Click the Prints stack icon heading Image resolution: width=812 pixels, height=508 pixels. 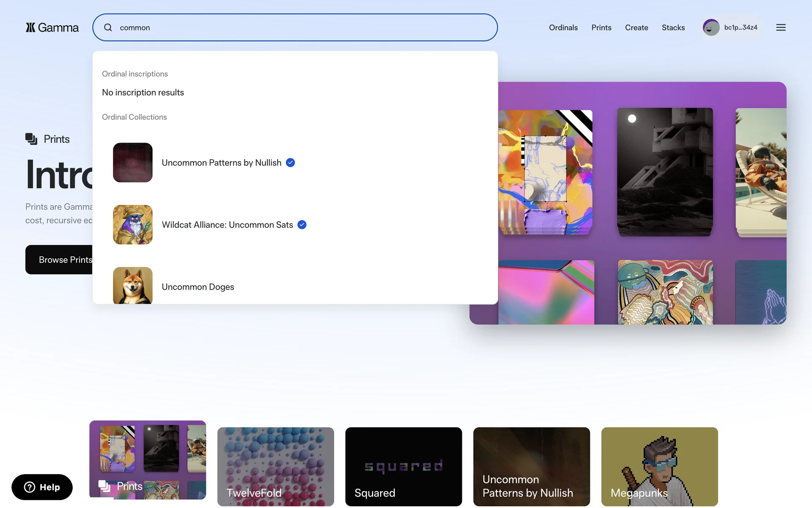(31, 139)
